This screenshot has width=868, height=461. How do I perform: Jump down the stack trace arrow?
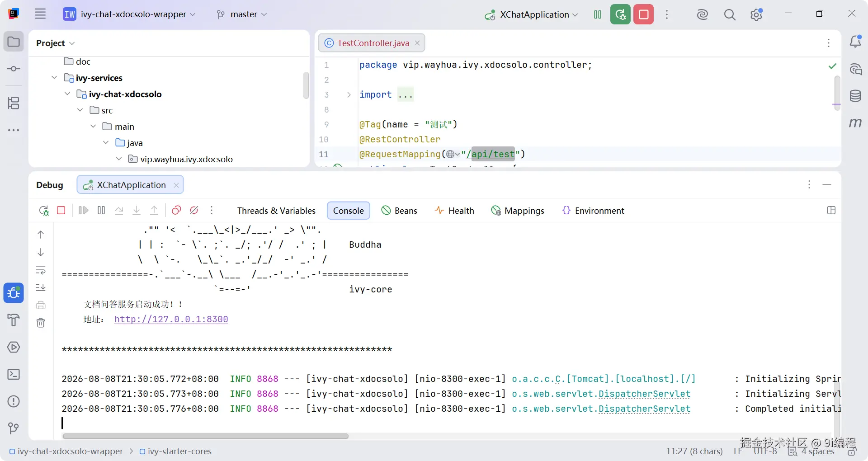[x=41, y=252]
